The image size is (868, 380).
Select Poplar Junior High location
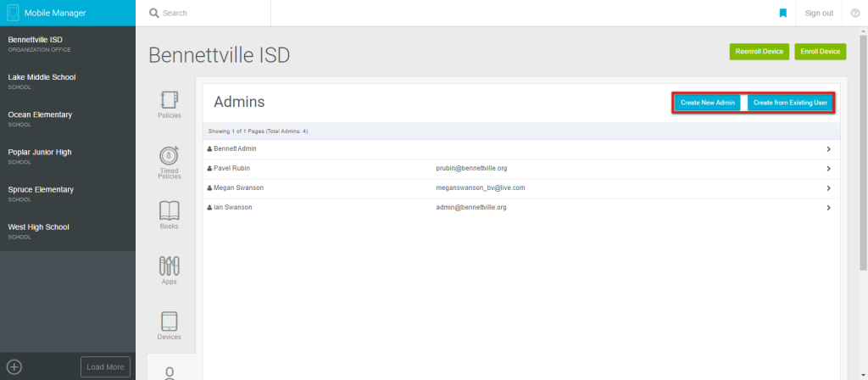click(68, 157)
